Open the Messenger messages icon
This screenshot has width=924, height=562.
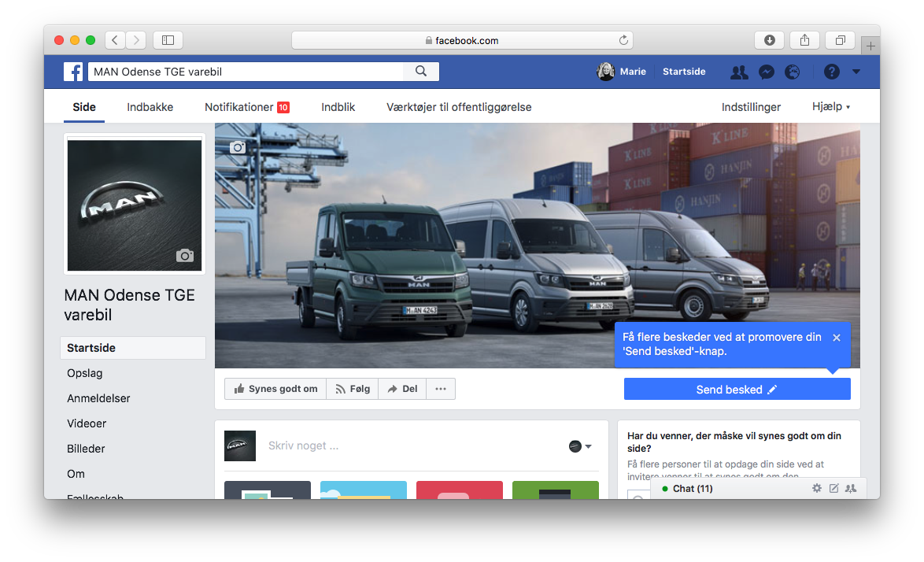click(x=766, y=72)
